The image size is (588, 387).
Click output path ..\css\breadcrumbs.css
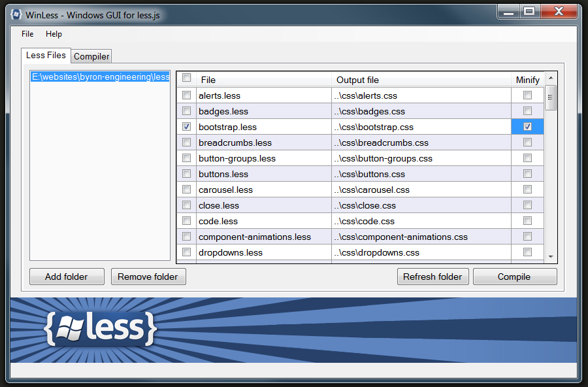[x=381, y=143]
